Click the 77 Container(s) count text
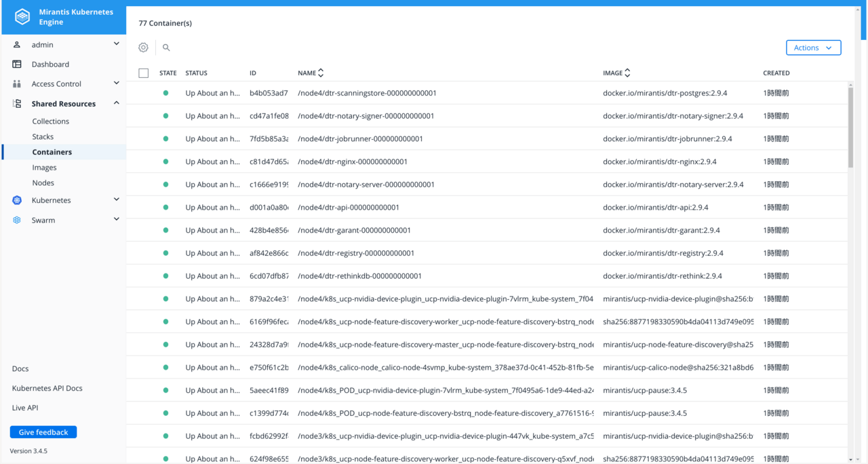This screenshot has width=868, height=464. 165,23
